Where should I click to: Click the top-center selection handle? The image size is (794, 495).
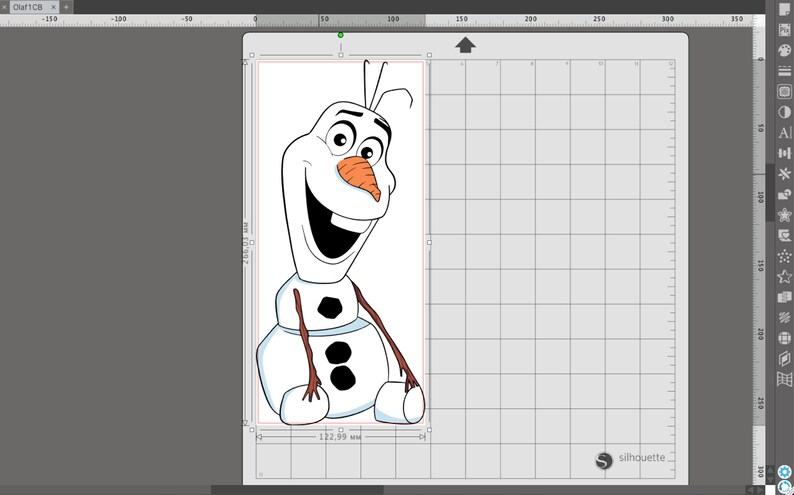[341, 55]
